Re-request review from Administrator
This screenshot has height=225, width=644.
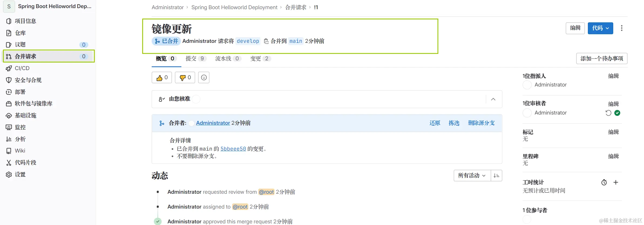tap(608, 113)
